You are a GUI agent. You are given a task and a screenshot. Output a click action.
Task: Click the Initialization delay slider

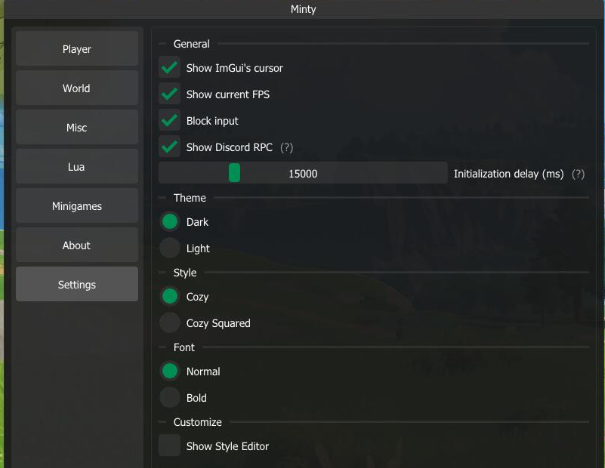[x=303, y=173]
